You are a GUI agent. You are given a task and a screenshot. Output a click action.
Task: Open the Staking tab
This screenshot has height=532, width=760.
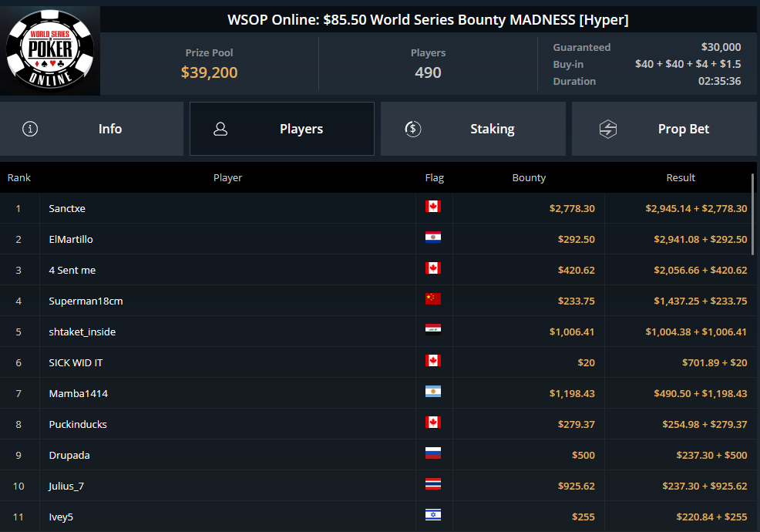pos(473,129)
